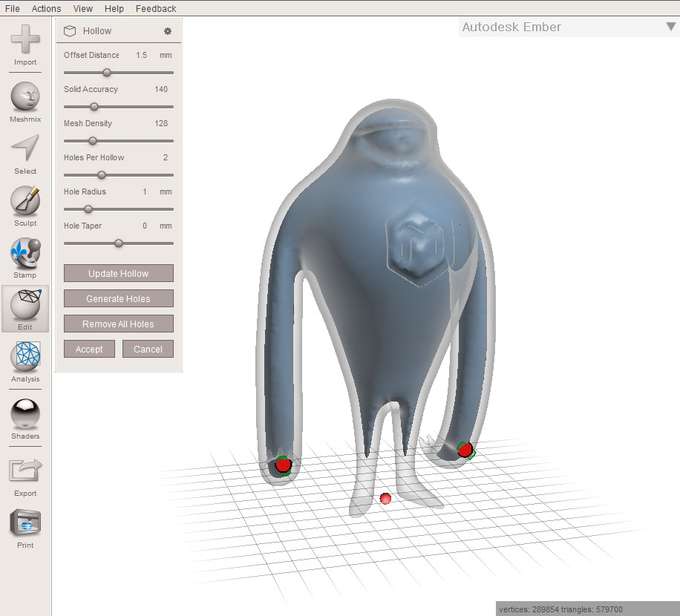
Task: Click the Hole Taper value 0
Action: click(145, 226)
